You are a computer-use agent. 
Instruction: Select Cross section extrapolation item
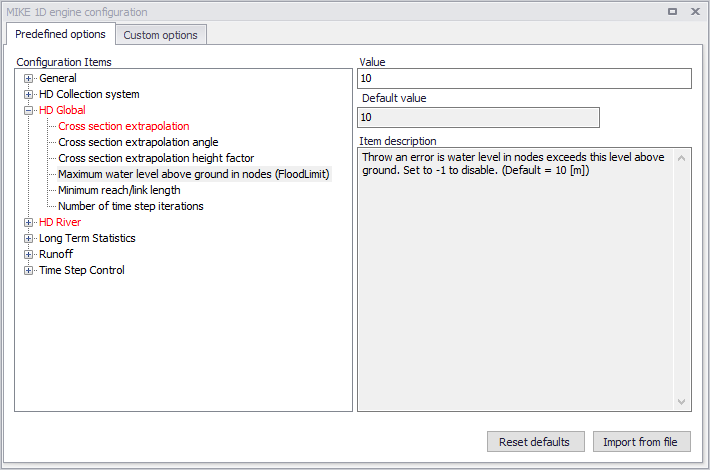(124, 126)
